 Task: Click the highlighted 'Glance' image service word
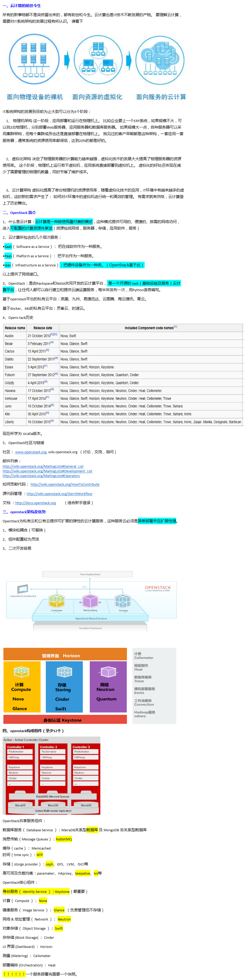[x=59, y=910]
